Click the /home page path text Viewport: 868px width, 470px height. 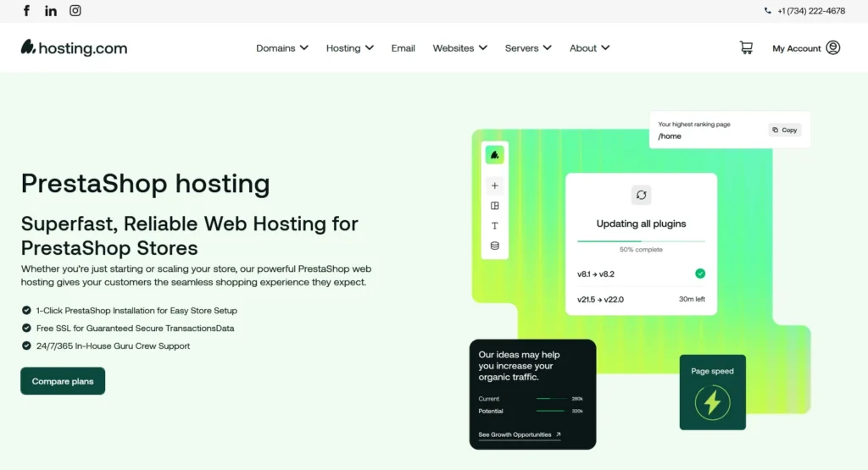(670, 136)
